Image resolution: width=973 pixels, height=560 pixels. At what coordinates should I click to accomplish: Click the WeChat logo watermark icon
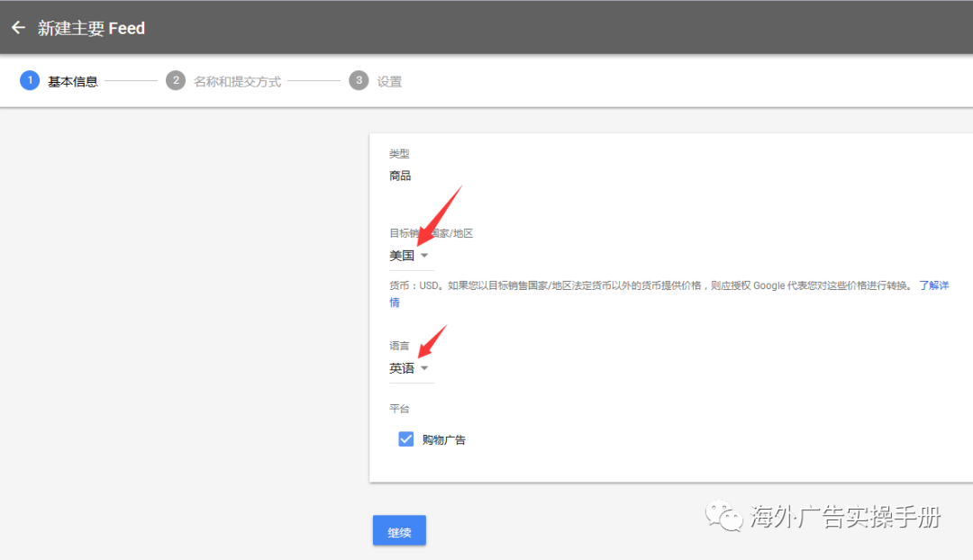pyautogui.click(x=724, y=517)
